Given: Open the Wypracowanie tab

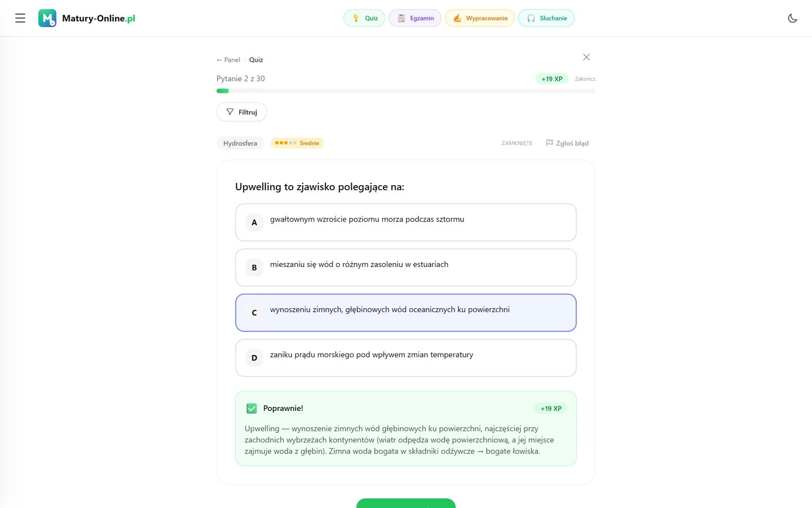Looking at the screenshot, I should point(480,18).
